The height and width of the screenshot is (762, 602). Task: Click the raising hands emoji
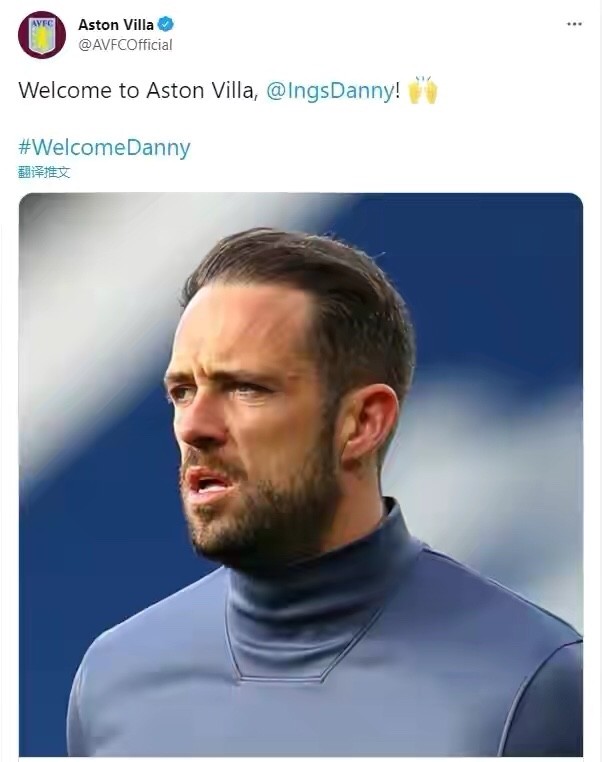click(x=423, y=90)
